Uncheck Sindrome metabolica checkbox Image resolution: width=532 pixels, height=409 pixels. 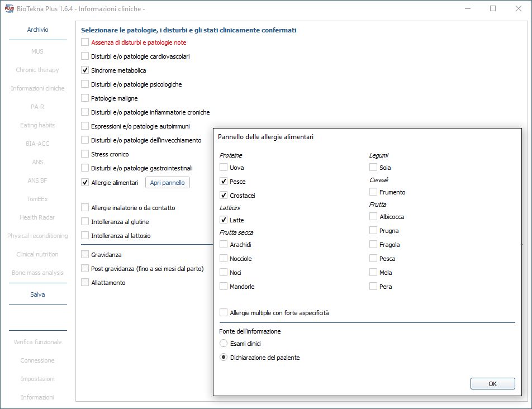click(85, 70)
